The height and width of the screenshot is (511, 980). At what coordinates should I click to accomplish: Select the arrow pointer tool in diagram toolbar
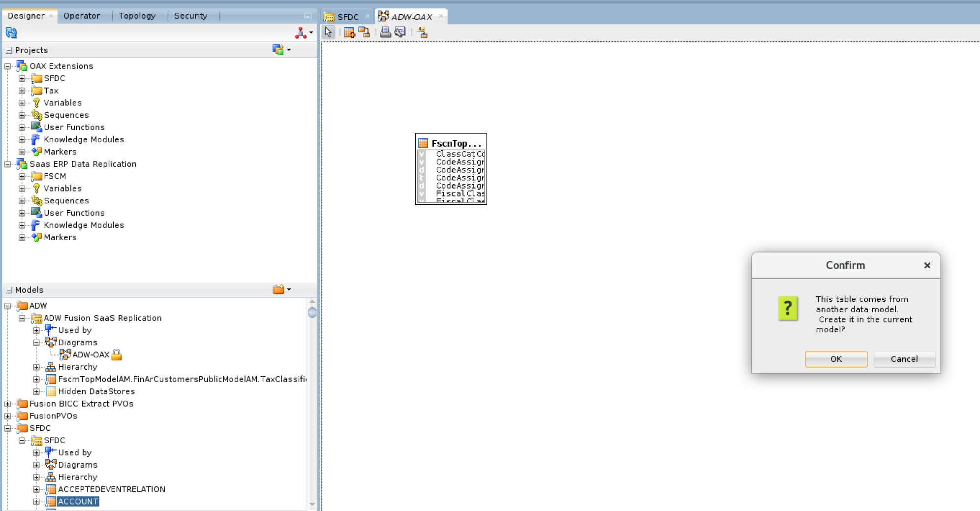pyautogui.click(x=328, y=32)
